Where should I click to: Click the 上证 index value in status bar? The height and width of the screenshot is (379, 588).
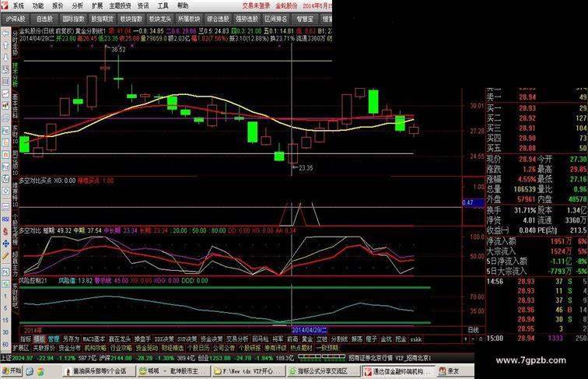(23, 358)
